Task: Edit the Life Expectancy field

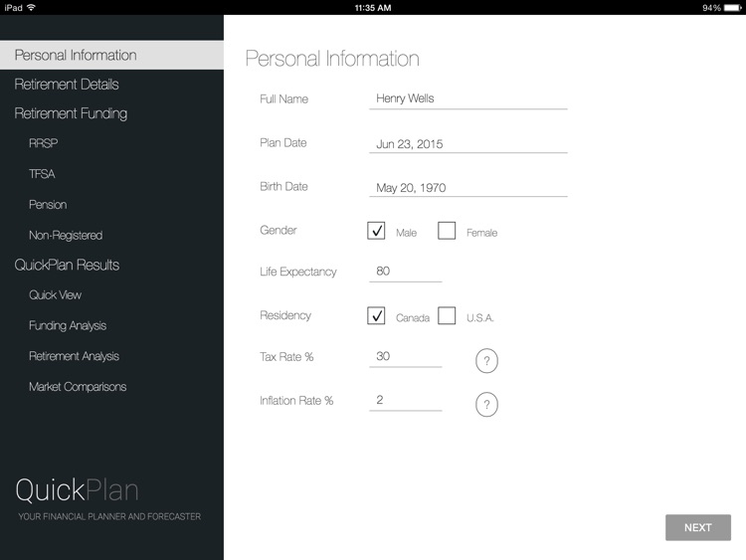Action: [x=406, y=272]
